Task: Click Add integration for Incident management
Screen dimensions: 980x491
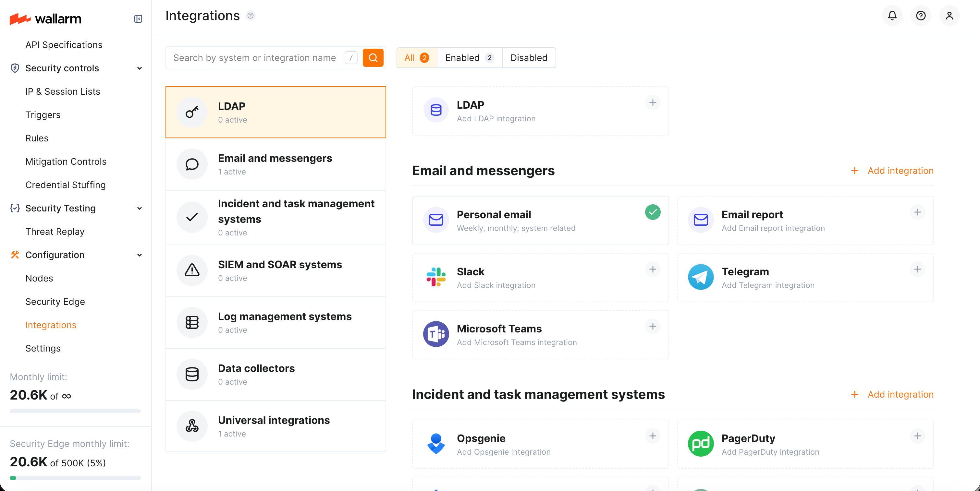Action: tap(892, 394)
